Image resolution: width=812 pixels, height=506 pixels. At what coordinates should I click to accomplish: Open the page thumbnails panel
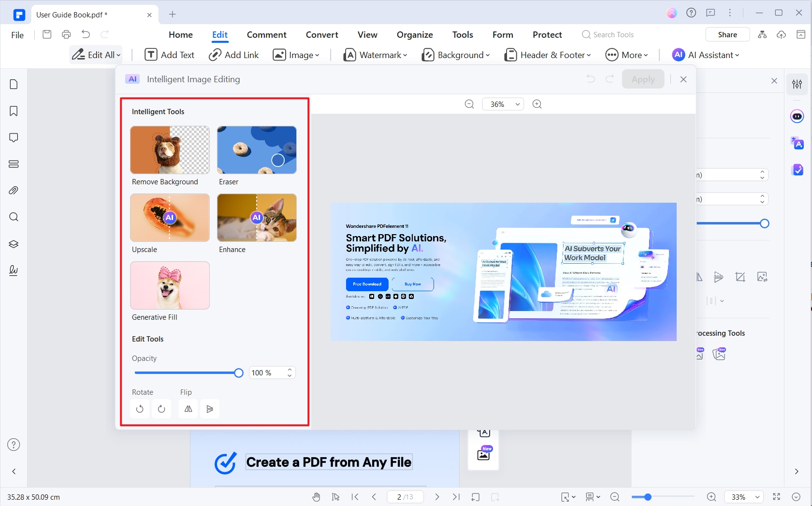[x=14, y=84]
